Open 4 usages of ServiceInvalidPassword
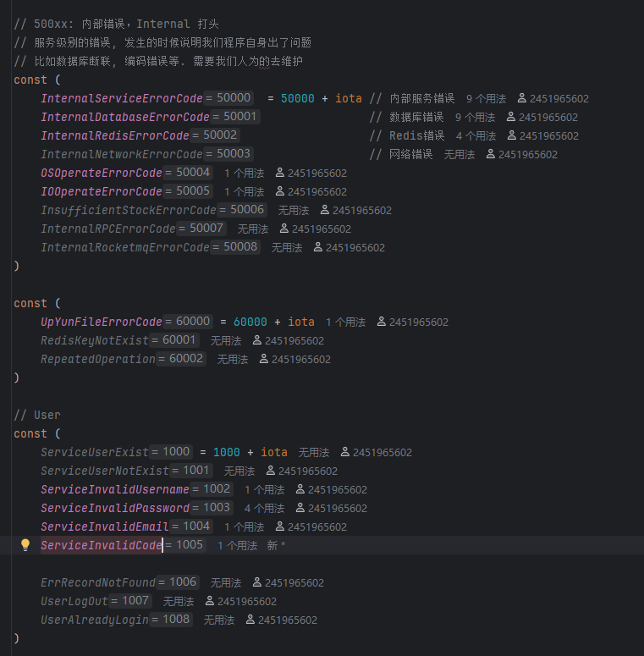This screenshot has height=656, width=644. 264,509
